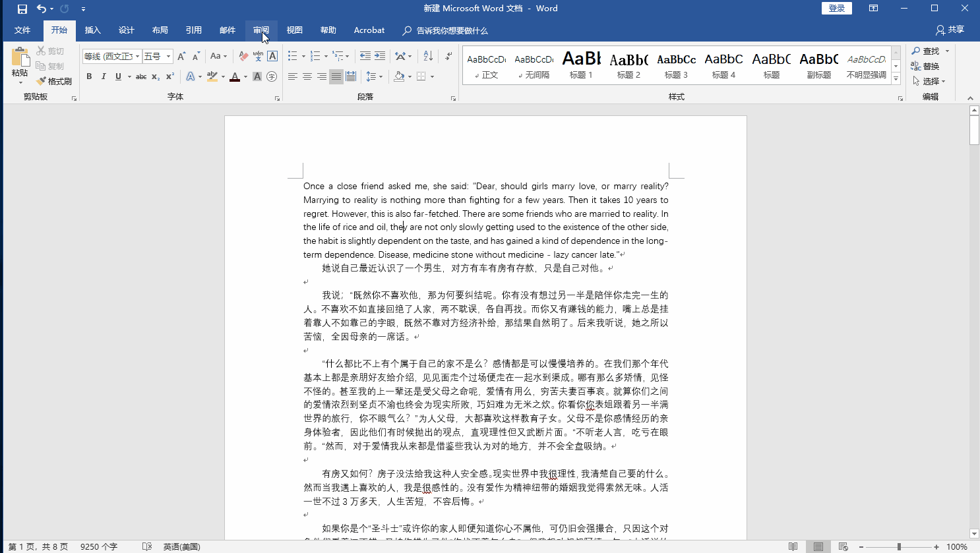
Task: Click the 告诉我你想要做什么 search box
Action: pyautogui.click(x=452, y=30)
